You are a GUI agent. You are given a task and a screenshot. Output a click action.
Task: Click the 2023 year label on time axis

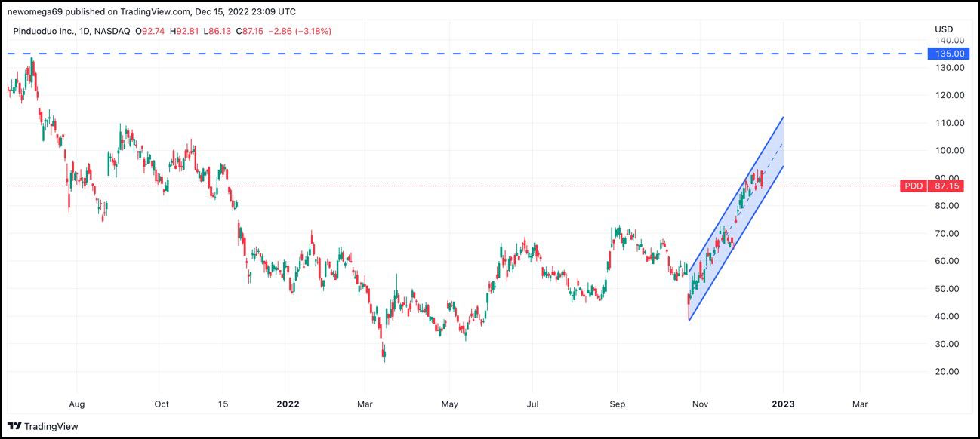point(783,404)
